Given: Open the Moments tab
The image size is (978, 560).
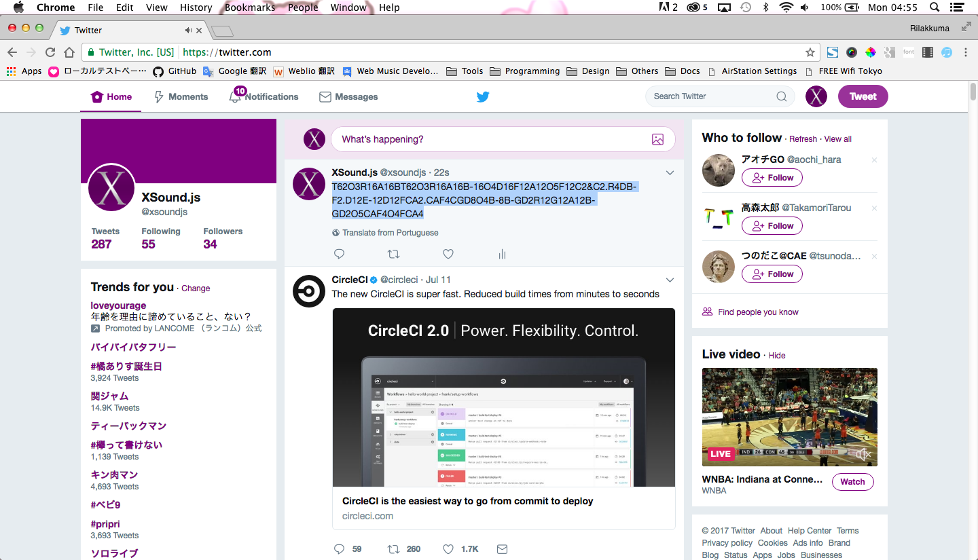Looking at the screenshot, I should pos(181,97).
